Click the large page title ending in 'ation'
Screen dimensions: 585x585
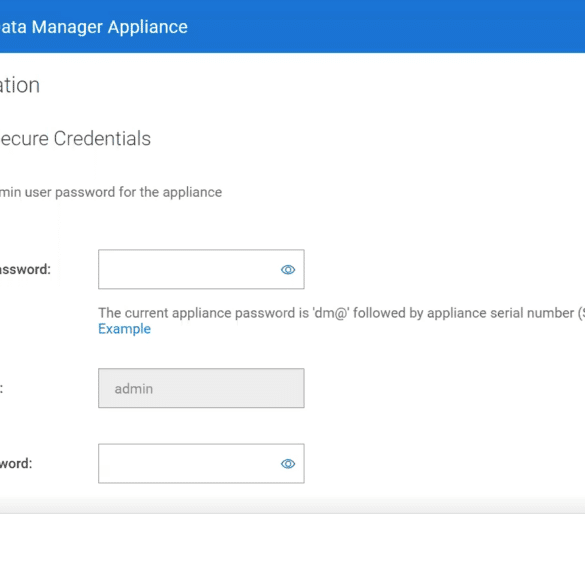click(20, 85)
